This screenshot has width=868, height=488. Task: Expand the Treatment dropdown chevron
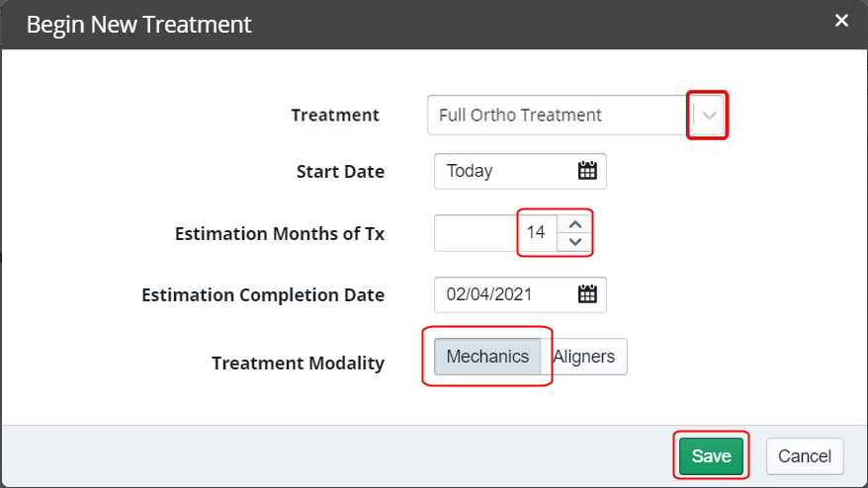pyautogui.click(x=709, y=115)
